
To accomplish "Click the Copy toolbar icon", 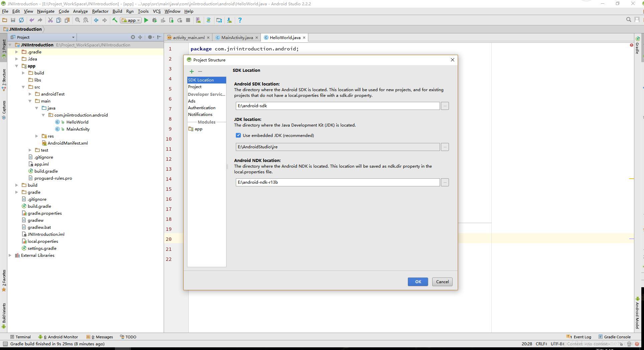I will click(59, 20).
